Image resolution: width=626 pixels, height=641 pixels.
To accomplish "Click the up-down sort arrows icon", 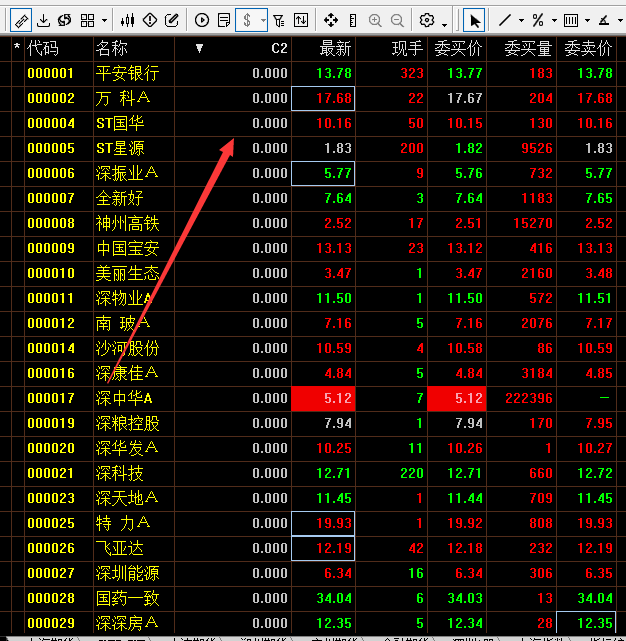I will [301, 20].
